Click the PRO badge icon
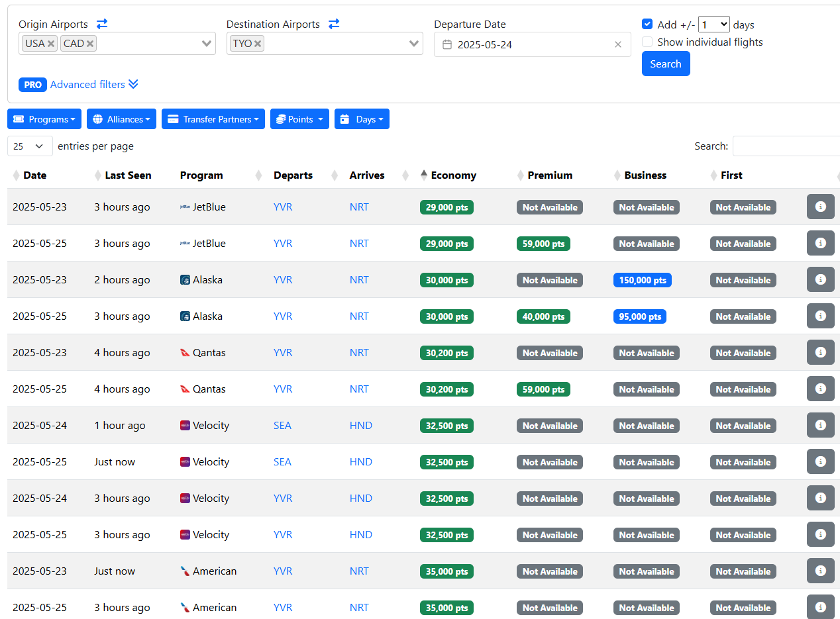 pos(32,85)
